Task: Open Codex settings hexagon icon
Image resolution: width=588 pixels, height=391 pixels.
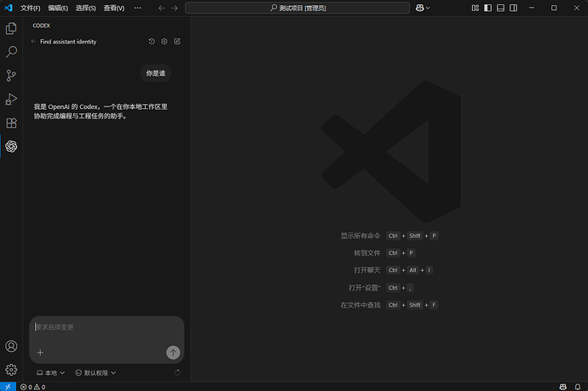Action: (164, 41)
